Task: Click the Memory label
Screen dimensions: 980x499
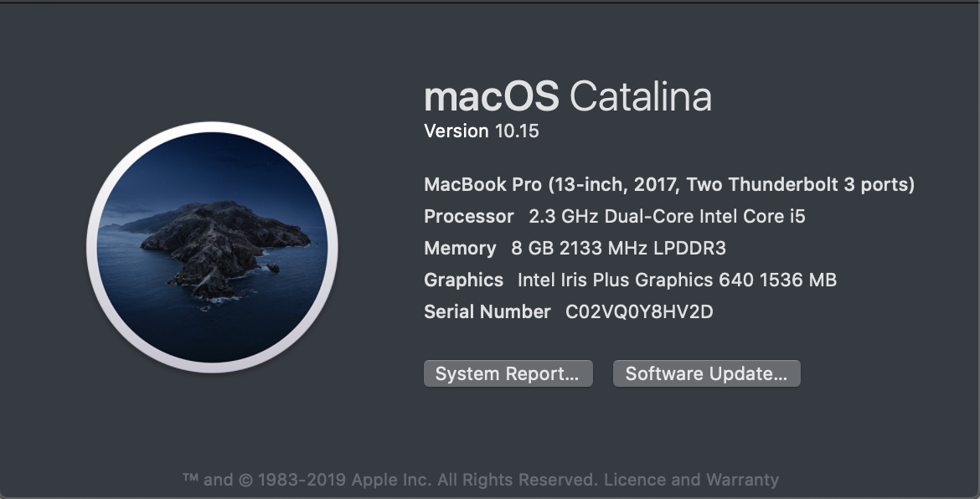Action: [x=460, y=248]
